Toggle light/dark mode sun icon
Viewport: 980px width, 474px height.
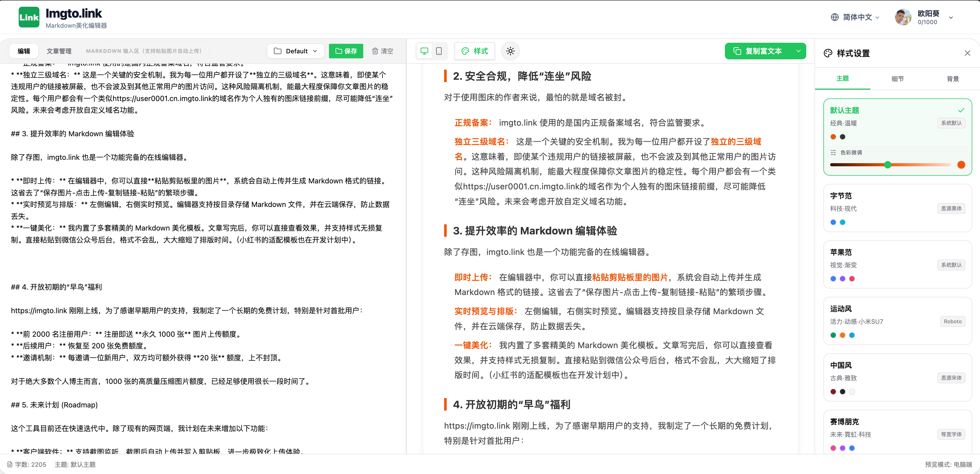coord(510,51)
